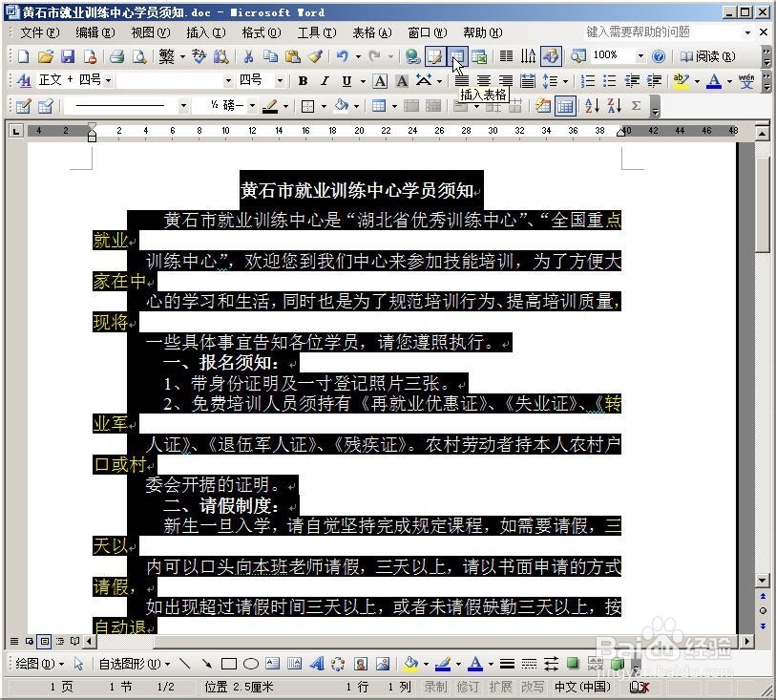
Task: Create a new blank document
Action: 23,56
